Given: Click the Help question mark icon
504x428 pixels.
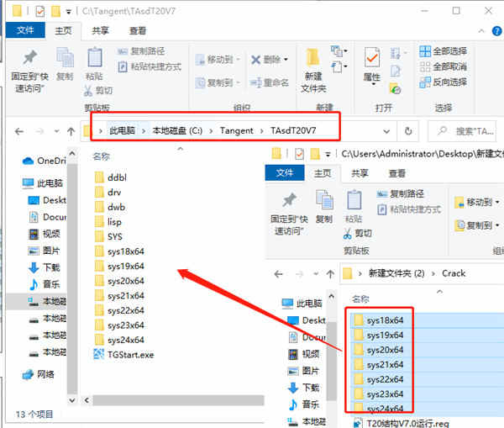Looking at the screenshot, I should (x=496, y=31).
